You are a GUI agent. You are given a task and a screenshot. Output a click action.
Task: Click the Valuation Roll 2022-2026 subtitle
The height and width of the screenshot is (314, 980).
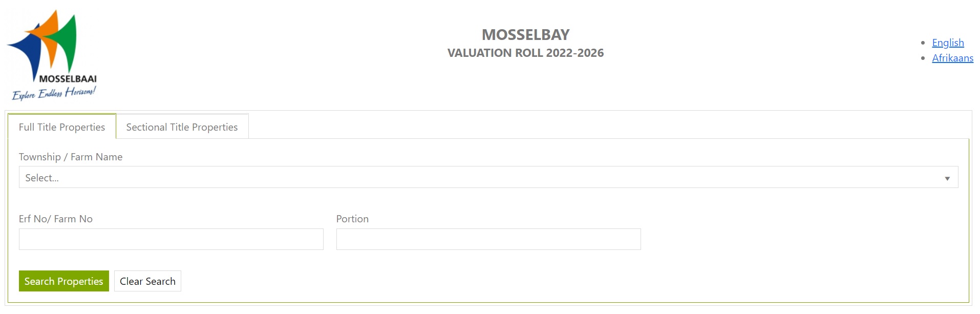(x=525, y=53)
